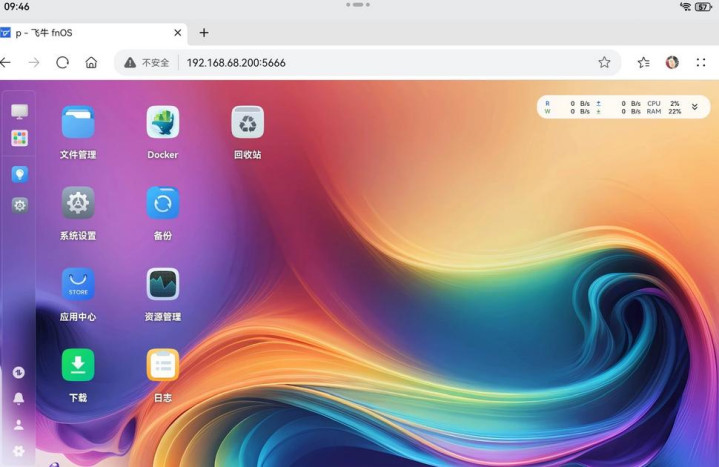Click the address bar URL 192.168.68.200:5666
This screenshot has width=719, height=467.
[236, 62]
